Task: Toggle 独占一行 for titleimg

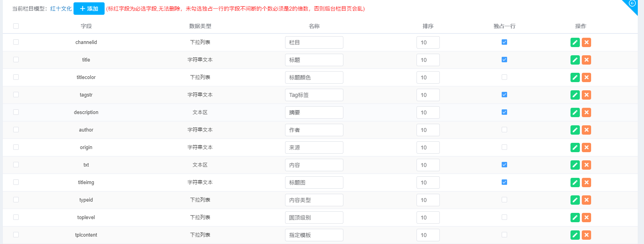Action: coord(504,182)
